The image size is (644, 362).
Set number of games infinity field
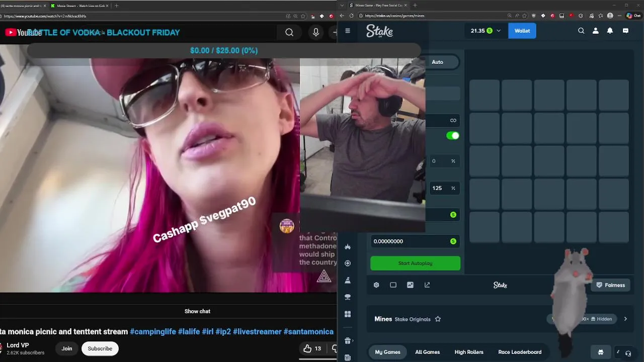coord(442,121)
